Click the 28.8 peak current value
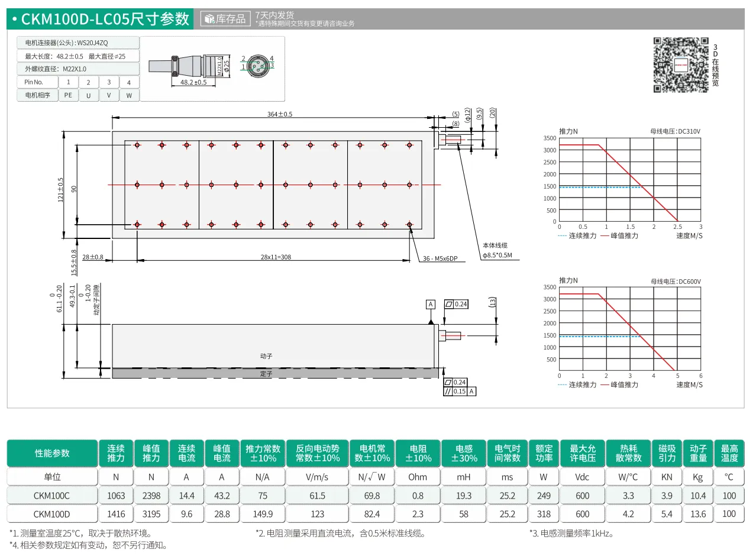 [222, 513]
